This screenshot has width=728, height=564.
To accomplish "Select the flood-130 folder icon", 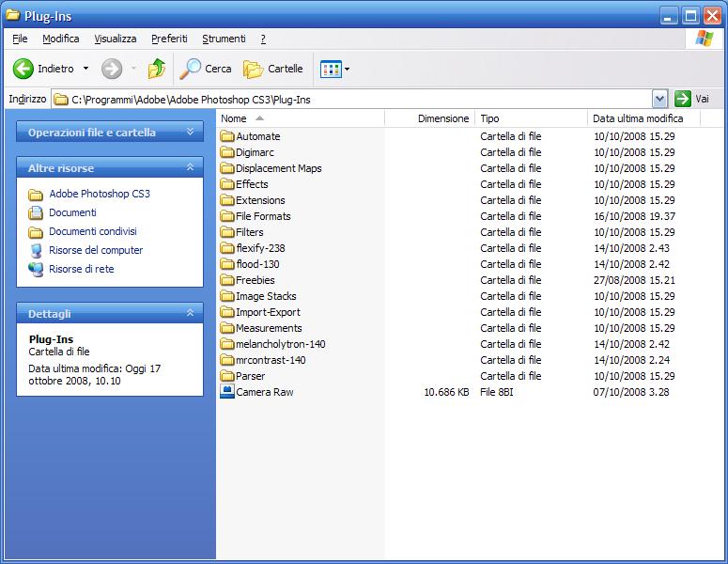I will (227, 264).
